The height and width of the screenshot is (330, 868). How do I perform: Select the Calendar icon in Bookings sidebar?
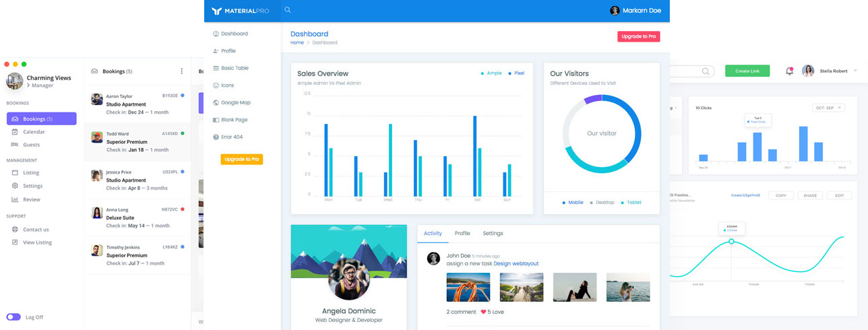[15, 132]
